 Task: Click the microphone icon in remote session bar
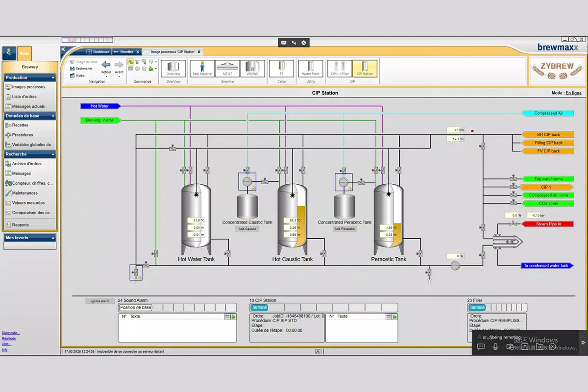point(495,346)
